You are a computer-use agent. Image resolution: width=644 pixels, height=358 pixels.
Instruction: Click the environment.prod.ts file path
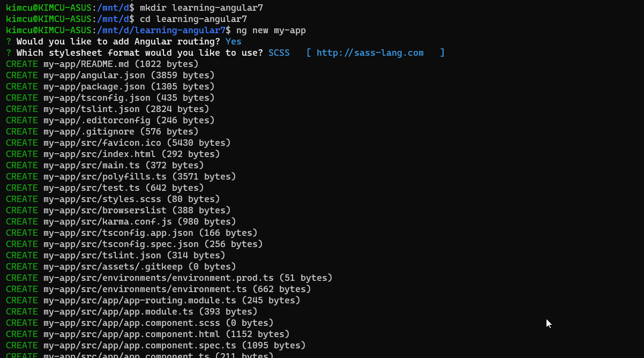(158, 278)
